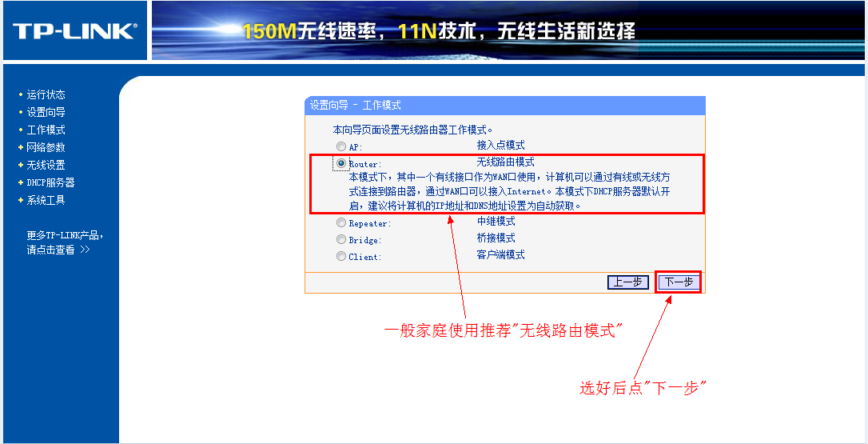Expand 无线设置 sidebar section
868x444 pixels.
(46, 165)
